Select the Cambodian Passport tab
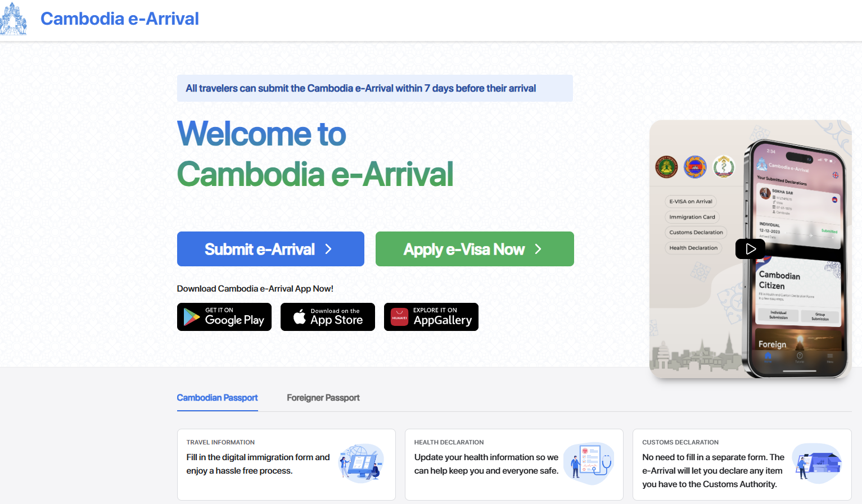Screen dimensions: 862x504 tap(217, 398)
